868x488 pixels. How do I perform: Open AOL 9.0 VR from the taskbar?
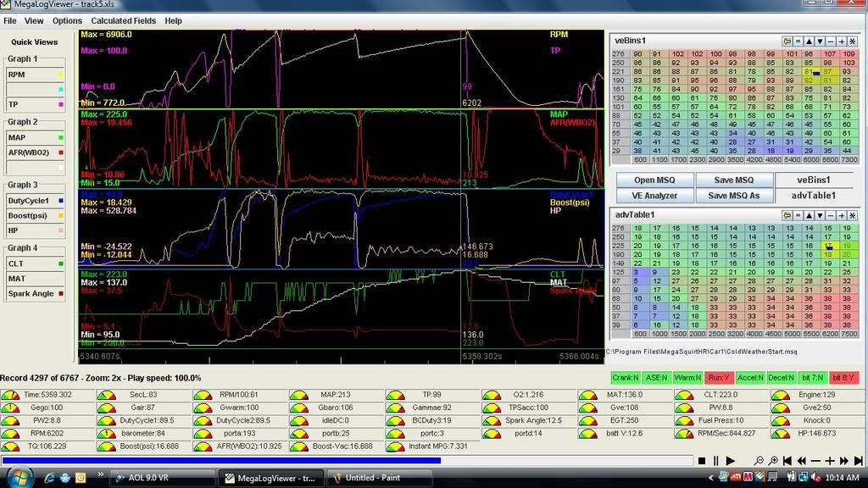(164, 478)
